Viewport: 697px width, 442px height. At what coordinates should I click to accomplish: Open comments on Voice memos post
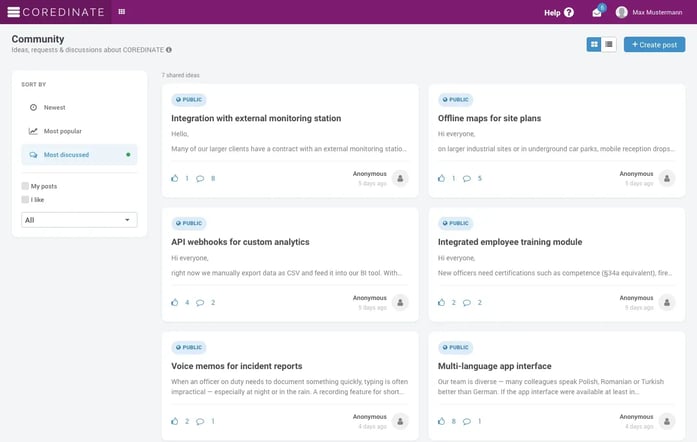point(200,422)
